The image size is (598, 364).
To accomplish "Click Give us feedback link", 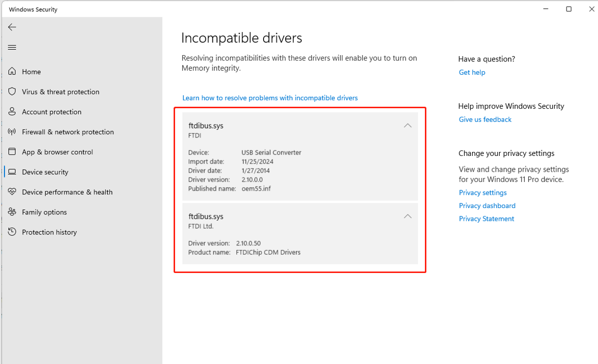I will click(x=485, y=120).
